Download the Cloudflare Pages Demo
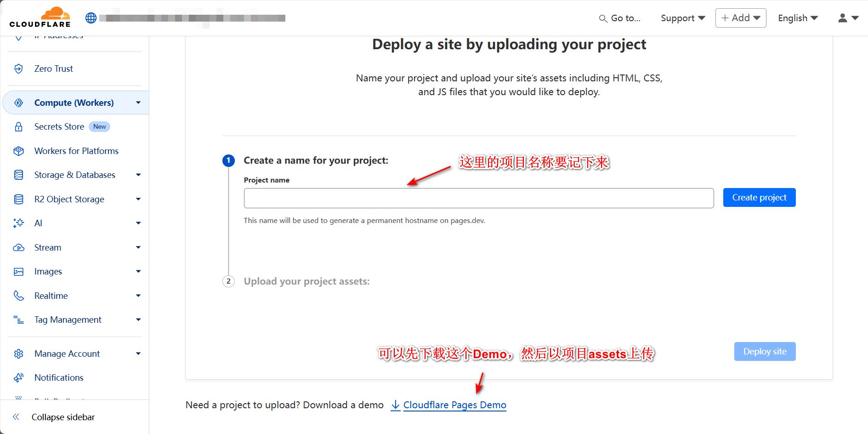Viewport: 868px width, 434px height. click(454, 405)
